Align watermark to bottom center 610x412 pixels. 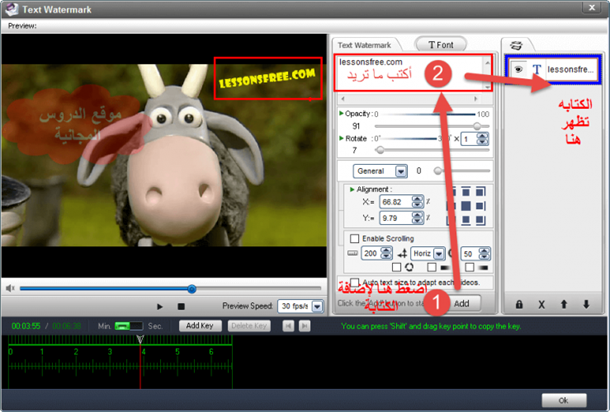466,220
